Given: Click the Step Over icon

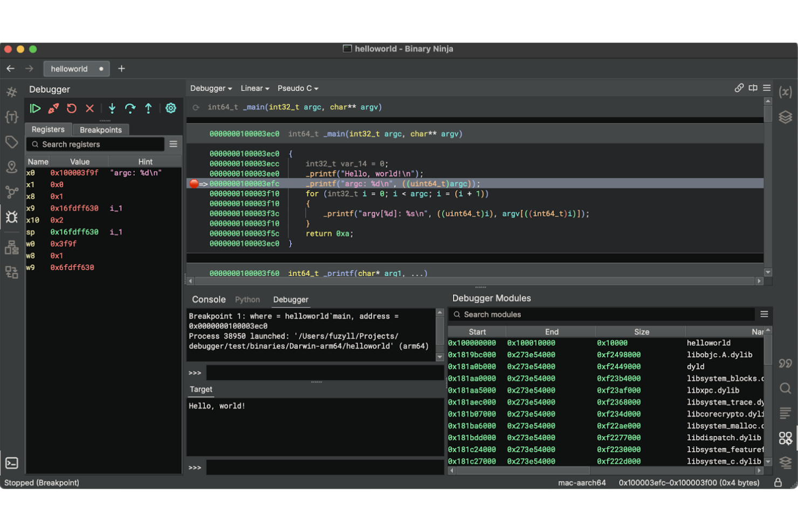Looking at the screenshot, I should coord(130,108).
